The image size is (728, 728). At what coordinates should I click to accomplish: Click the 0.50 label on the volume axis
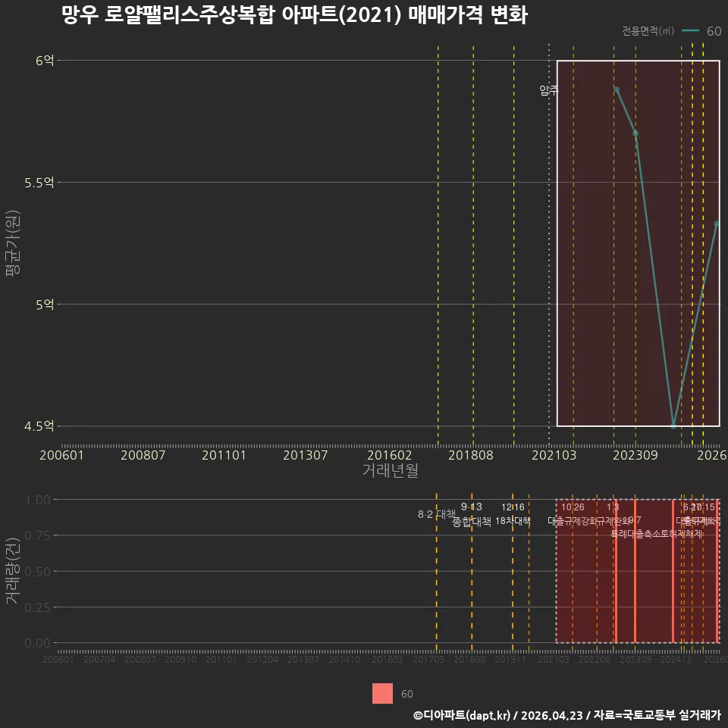(x=37, y=572)
